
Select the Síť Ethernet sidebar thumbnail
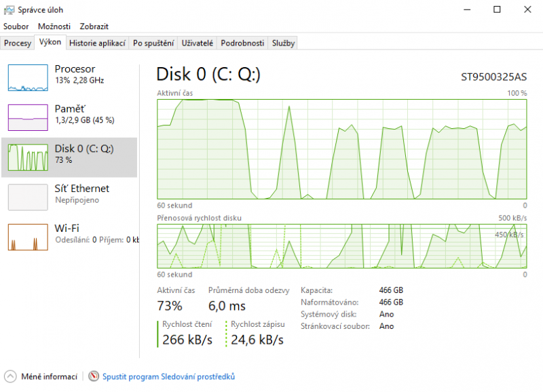28,197
